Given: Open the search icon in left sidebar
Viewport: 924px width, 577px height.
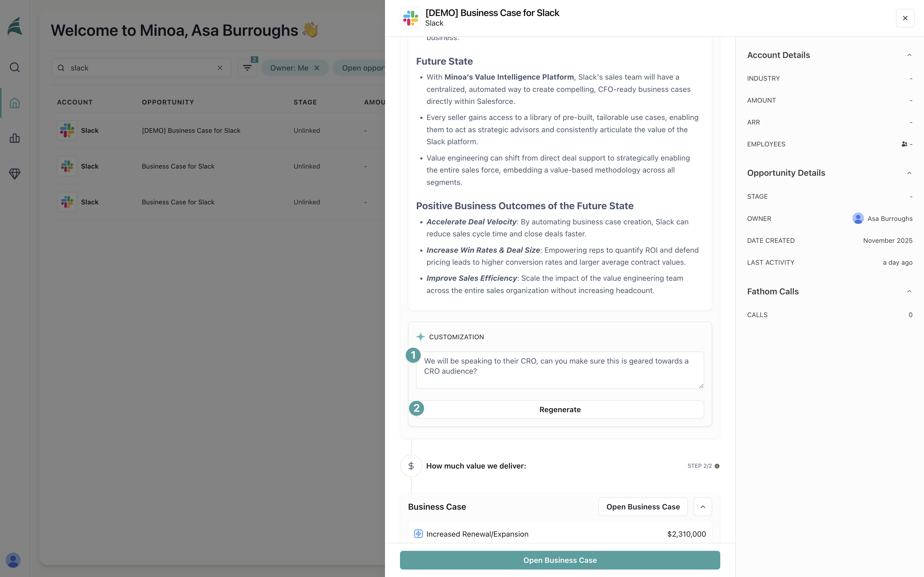Looking at the screenshot, I should [15, 68].
